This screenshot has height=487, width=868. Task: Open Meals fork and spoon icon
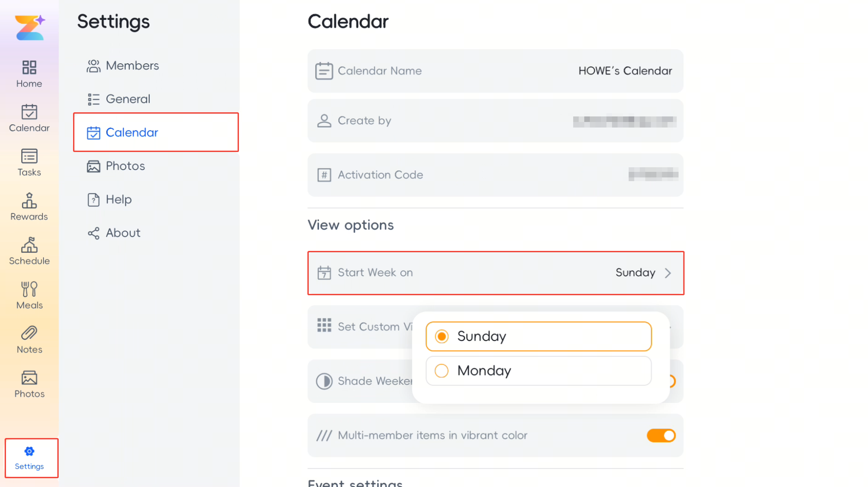coord(29,289)
